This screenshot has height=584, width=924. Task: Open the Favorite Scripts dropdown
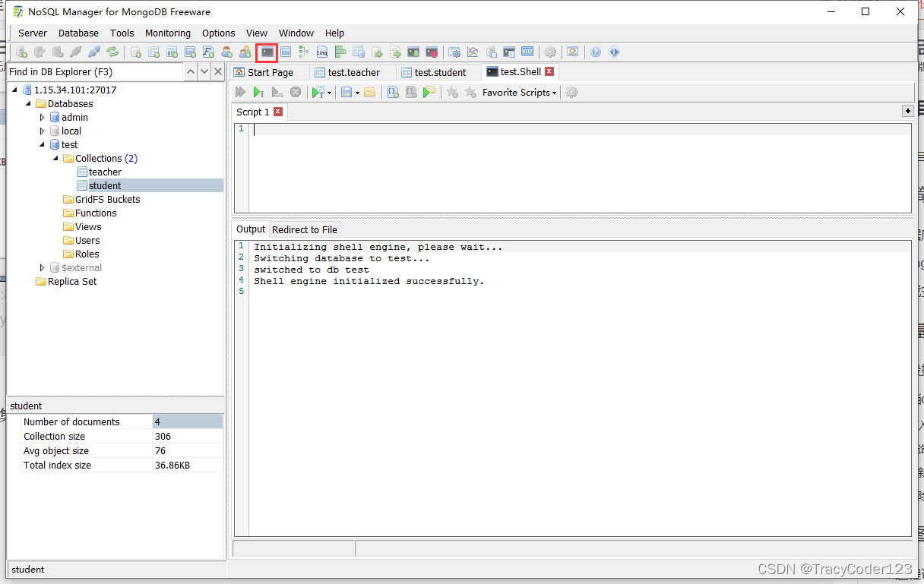click(x=519, y=92)
